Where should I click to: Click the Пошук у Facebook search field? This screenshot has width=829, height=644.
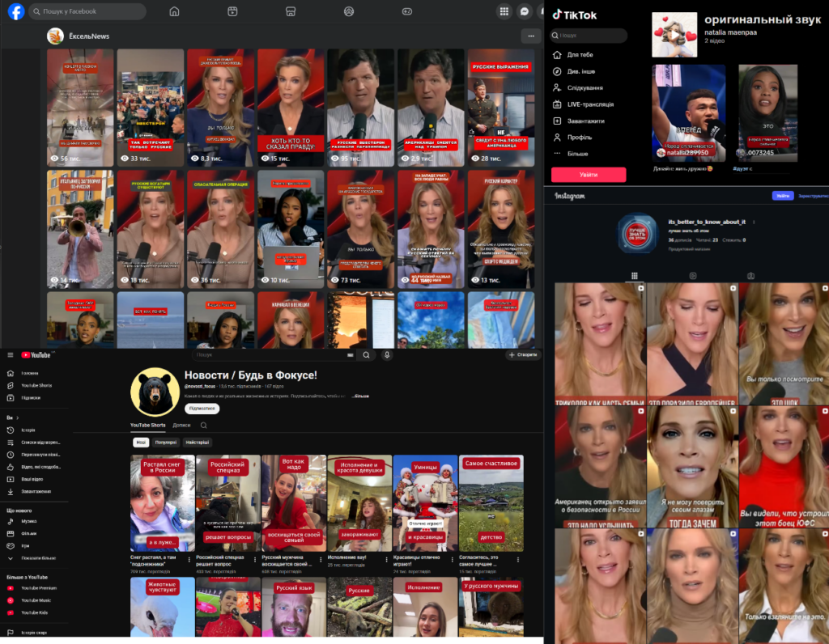coord(87,11)
